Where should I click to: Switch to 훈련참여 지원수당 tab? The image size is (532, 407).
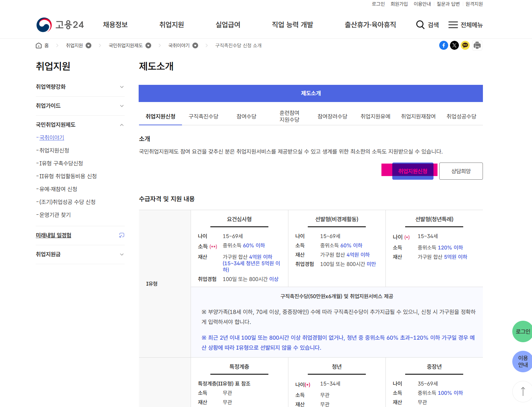289,116
